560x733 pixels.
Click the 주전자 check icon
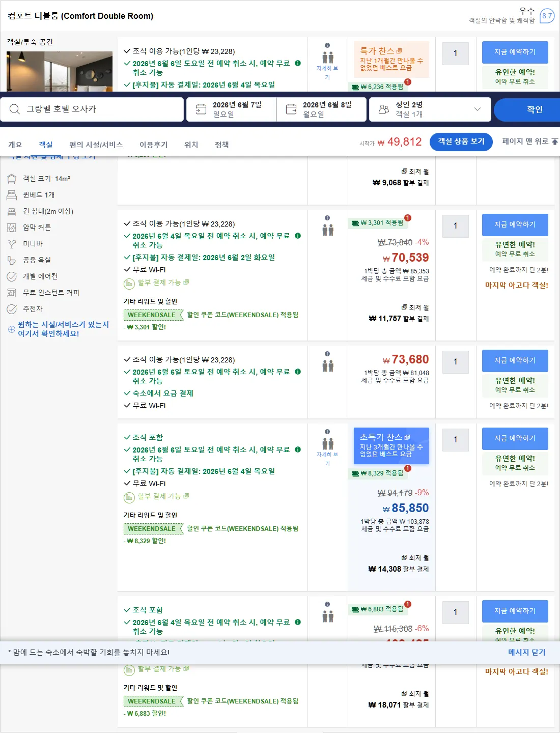12,309
